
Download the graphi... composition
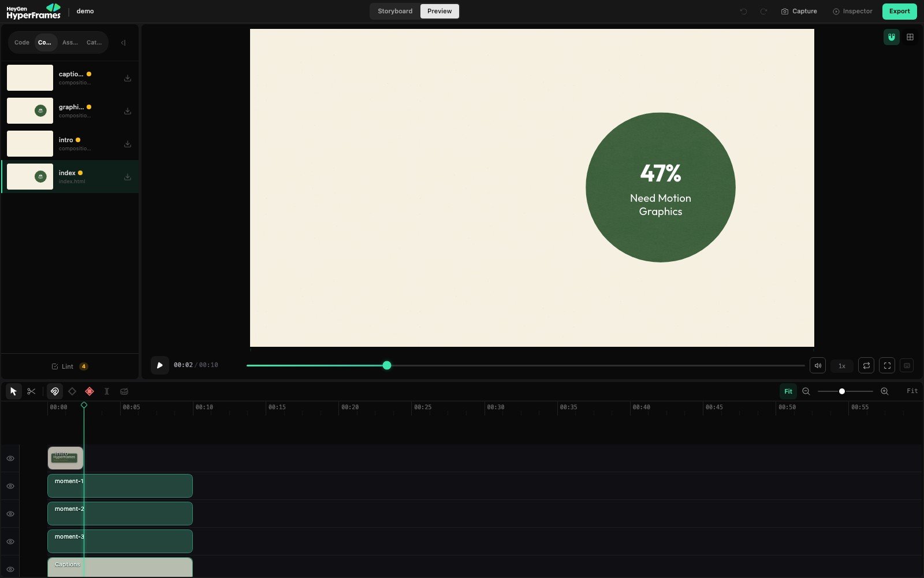(x=128, y=111)
